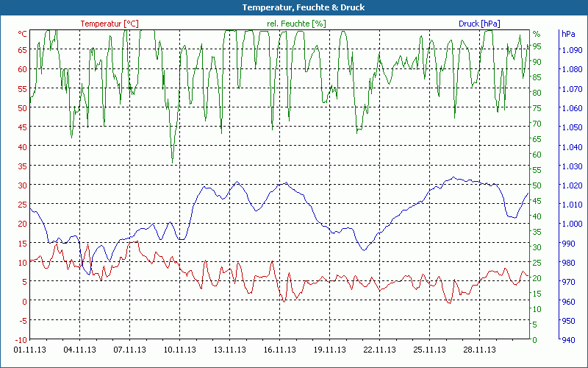588x368 pixels.
Task: Pick the 07.11.13 date tick label
Action: click(129, 350)
